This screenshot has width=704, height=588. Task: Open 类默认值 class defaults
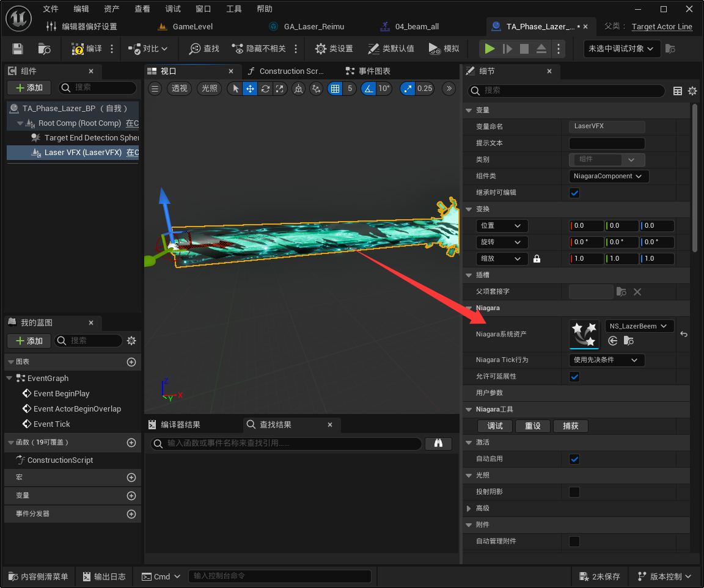tap(391, 48)
